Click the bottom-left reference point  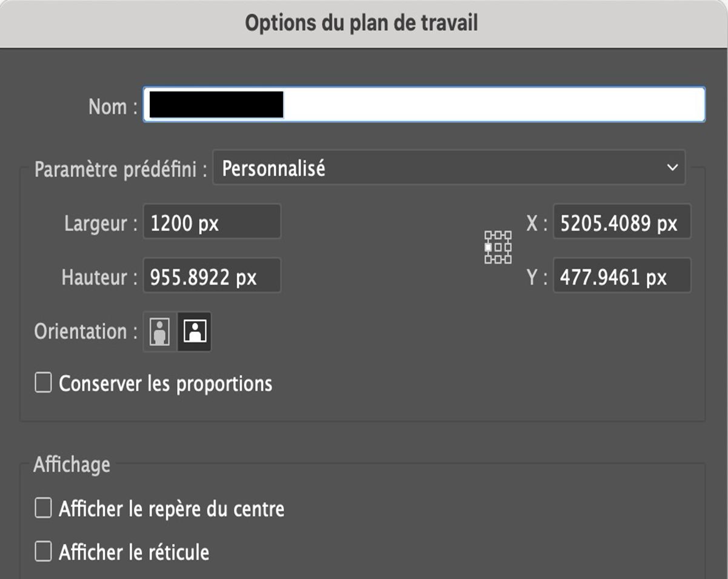coord(488,259)
